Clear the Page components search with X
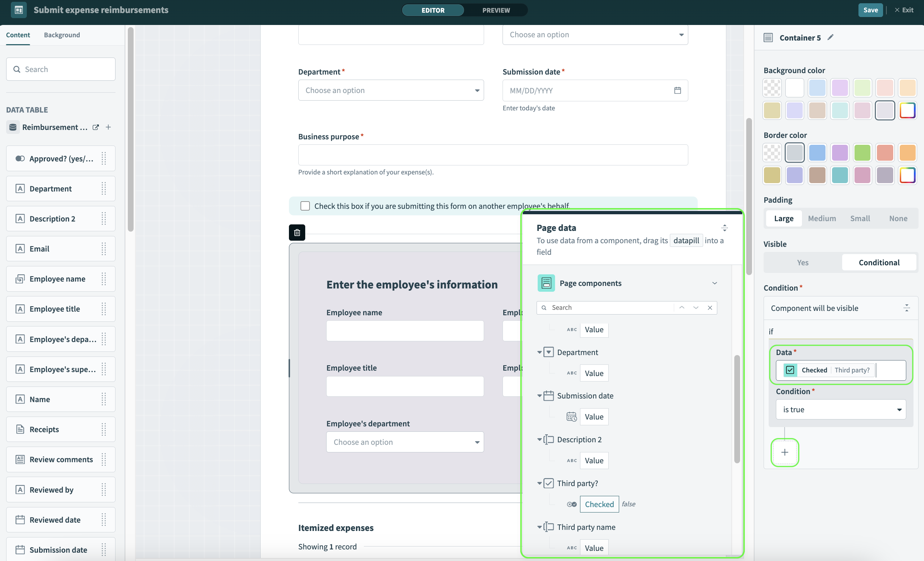The width and height of the screenshot is (924, 561). pos(710,308)
